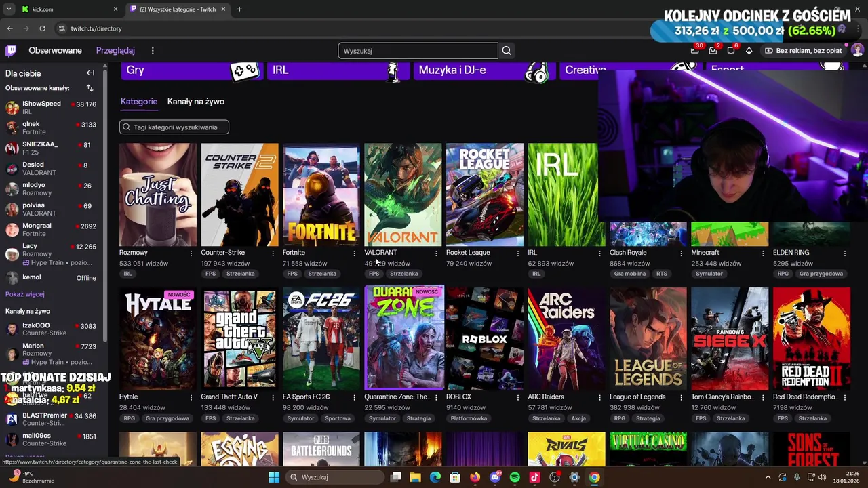
Task: Open options dots for Counter-Strike category
Action: 273,253
